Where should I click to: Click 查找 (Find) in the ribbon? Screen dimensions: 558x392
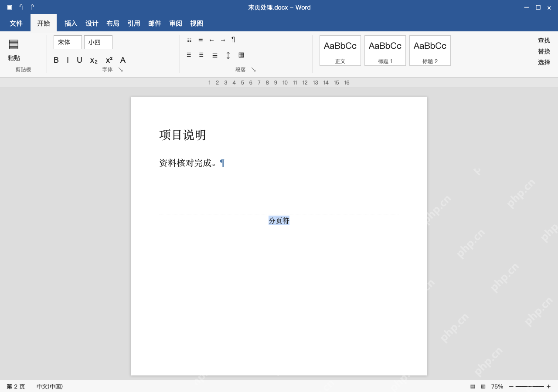(544, 41)
